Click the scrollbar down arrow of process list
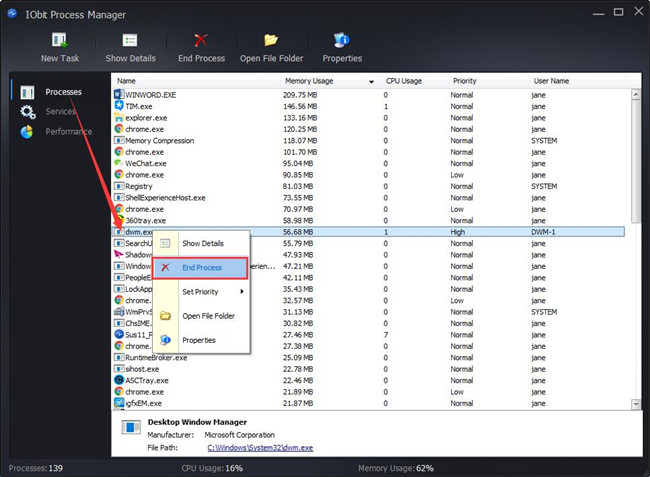This screenshot has height=477, width=650. tap(636, 404)
